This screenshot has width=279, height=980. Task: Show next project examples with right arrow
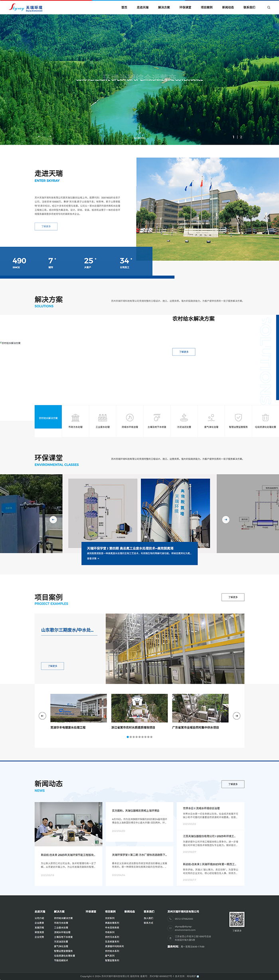coord(237,716)
